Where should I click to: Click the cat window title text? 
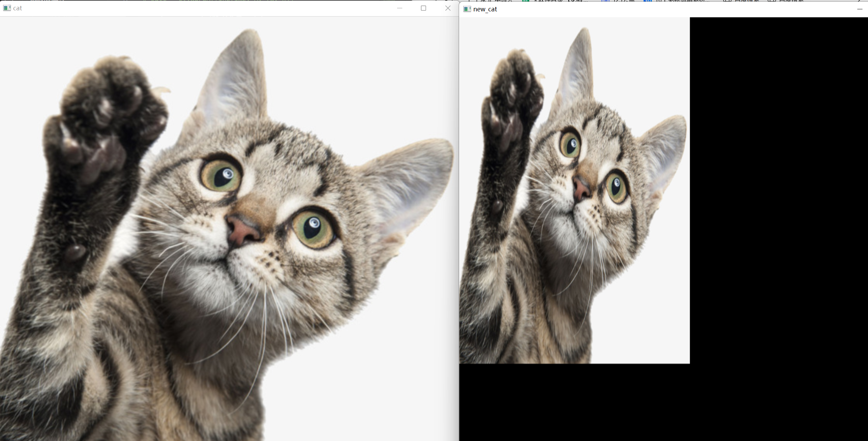pos(18,8)
